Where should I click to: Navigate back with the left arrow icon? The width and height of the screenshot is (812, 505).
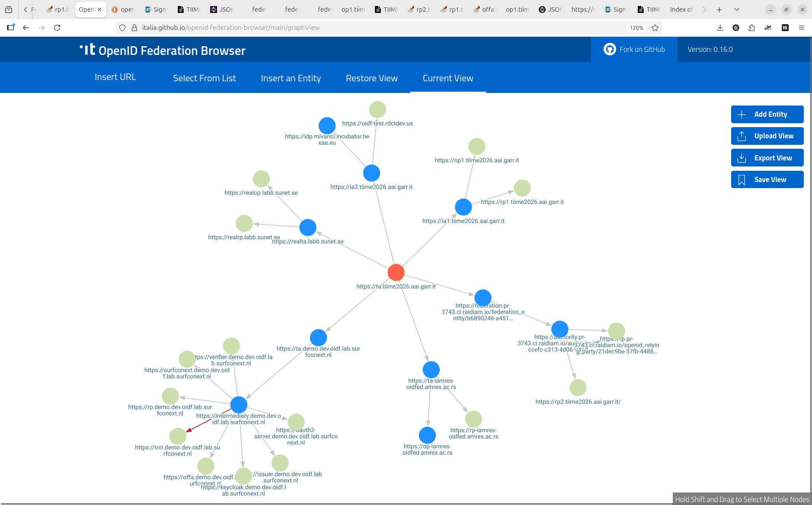tap(26, 27)
